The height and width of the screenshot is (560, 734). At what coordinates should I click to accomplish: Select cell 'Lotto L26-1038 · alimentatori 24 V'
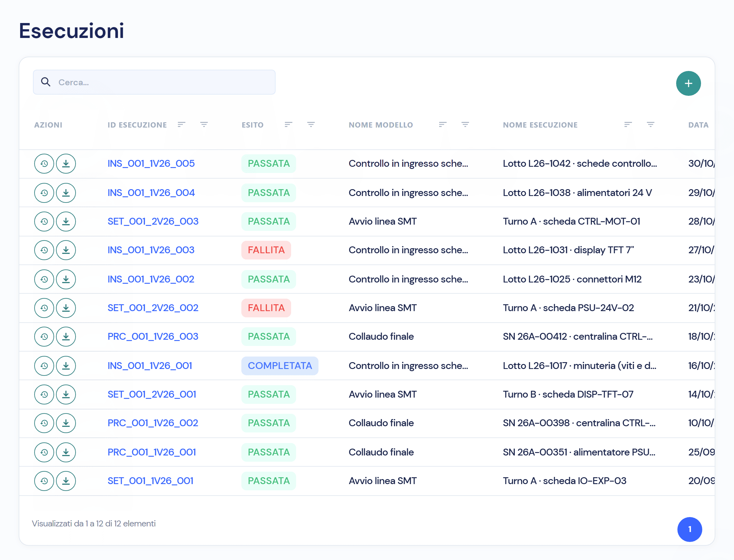(577, 193)
